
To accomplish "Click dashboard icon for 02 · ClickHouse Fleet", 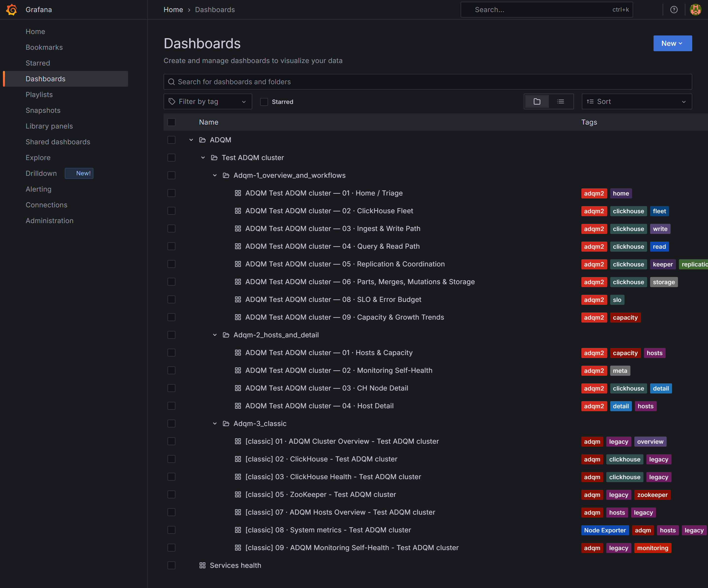I will (x=238, y=211).
